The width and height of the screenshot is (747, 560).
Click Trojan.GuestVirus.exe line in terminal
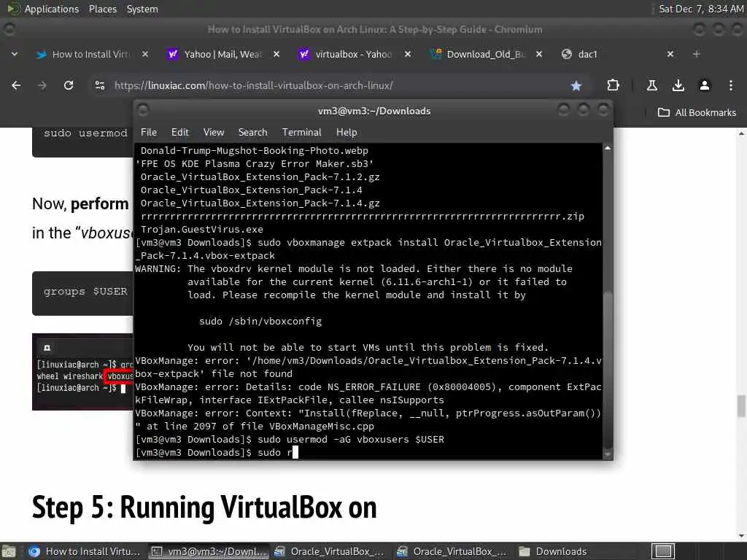pos(202,229)
